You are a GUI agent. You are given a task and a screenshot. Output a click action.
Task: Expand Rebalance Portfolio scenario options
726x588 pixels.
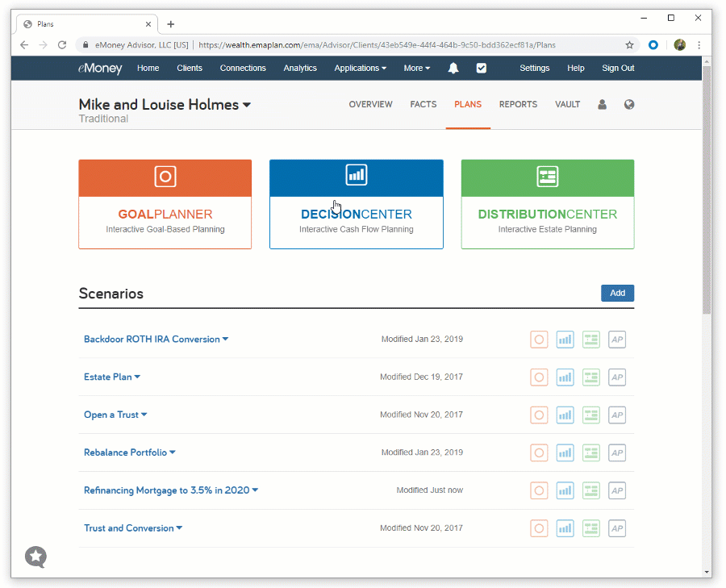coord(173,452)
